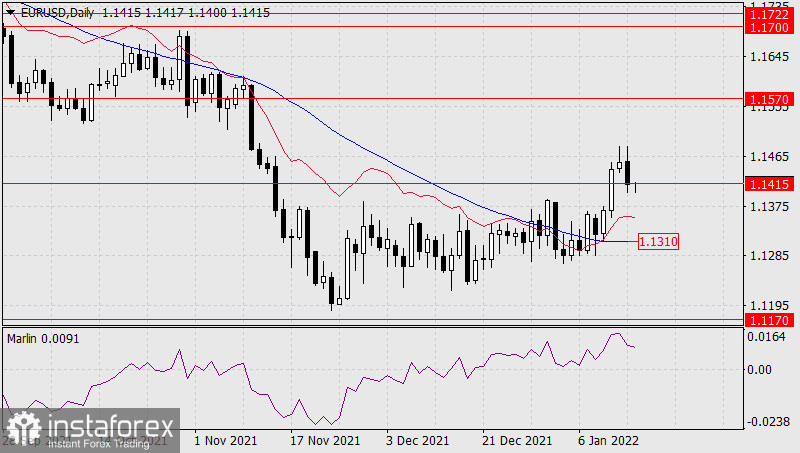Select the 1.1700 red price level label
This screenshot has width=800, height=453.
click(x=769, y=28)
